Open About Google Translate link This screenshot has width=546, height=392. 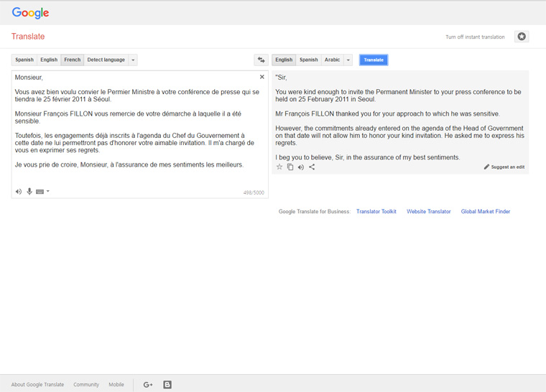[37, 385]
